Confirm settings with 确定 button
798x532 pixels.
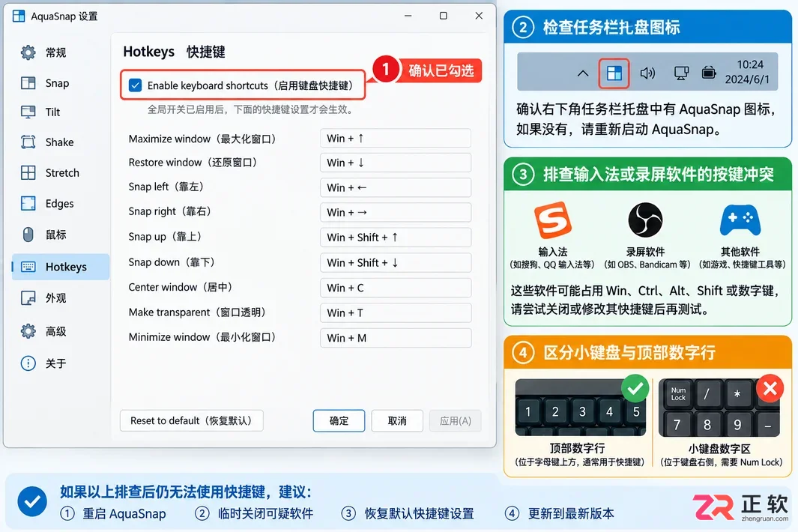click(339, 420)
